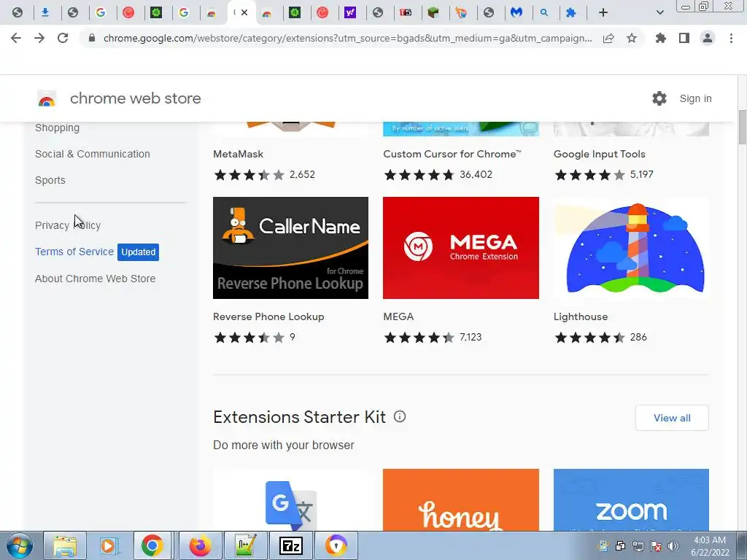The height and width of the screenshot is (560, 747).
Task: Select the Social & Communication category
Action: coord(93,154)
